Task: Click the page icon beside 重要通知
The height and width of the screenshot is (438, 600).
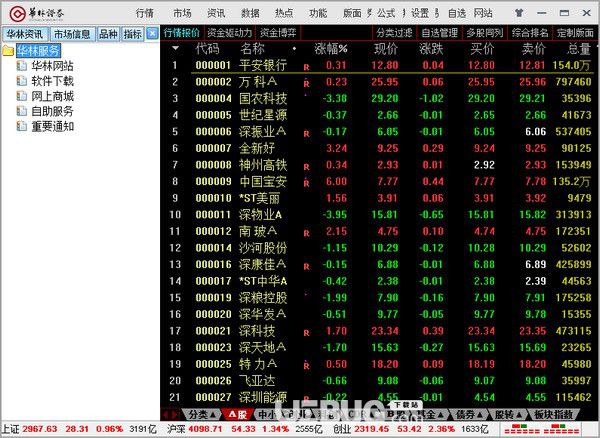Action: click(22, 126)
